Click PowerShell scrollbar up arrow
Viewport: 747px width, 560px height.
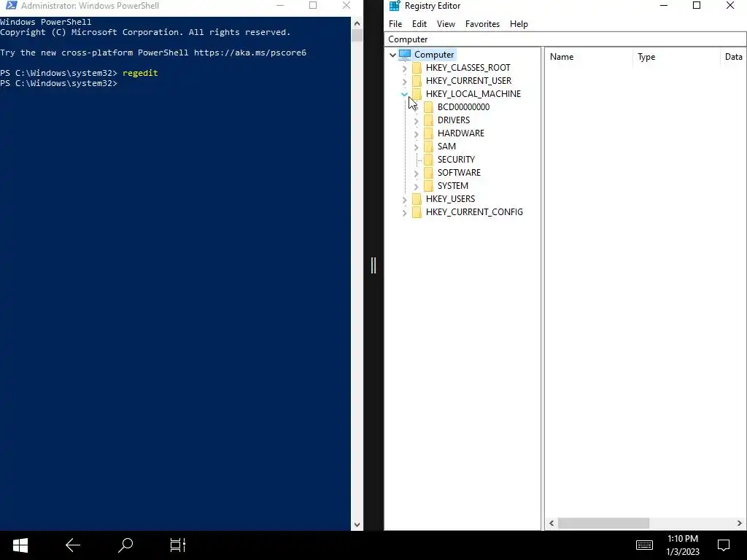[357, 23]
